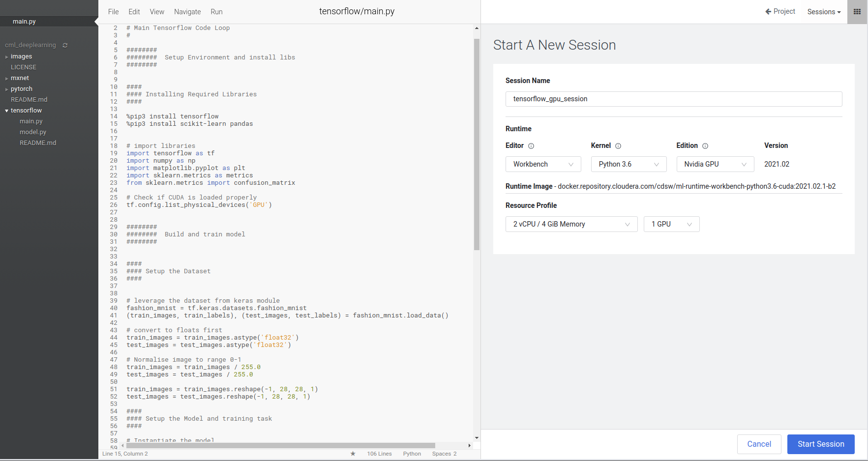Click the Python language status bar entry

point(412,454)
